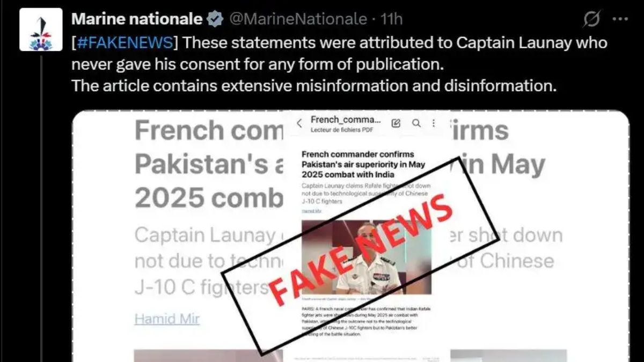Select the French_comma... file title
Screen dimensions: 644x362
tap(346, 120)
